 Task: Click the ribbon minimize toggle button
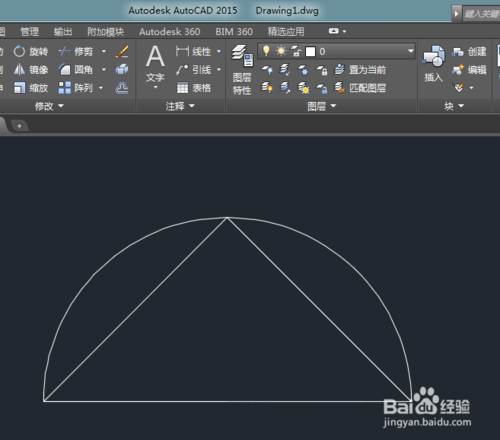pos(333,31)
